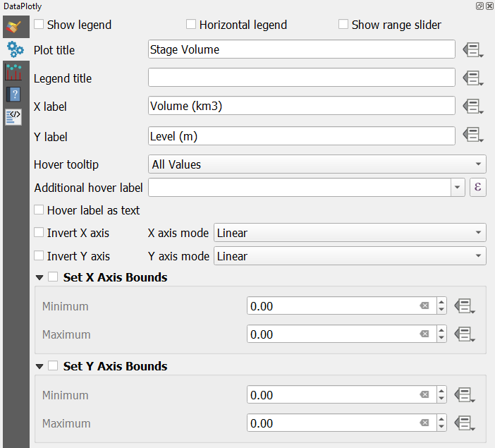495x448 pixels.
Task: Collapse the Set Y Axis Bounds section
Action: pyautogui.click(x=39, y=367)
